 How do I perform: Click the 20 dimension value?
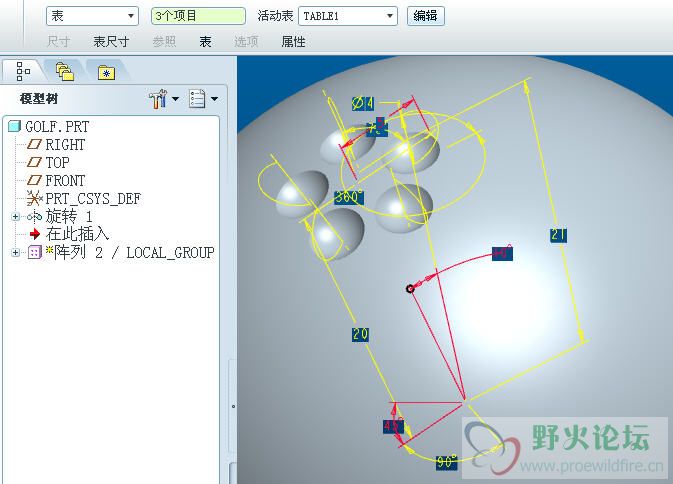(360, 334)
